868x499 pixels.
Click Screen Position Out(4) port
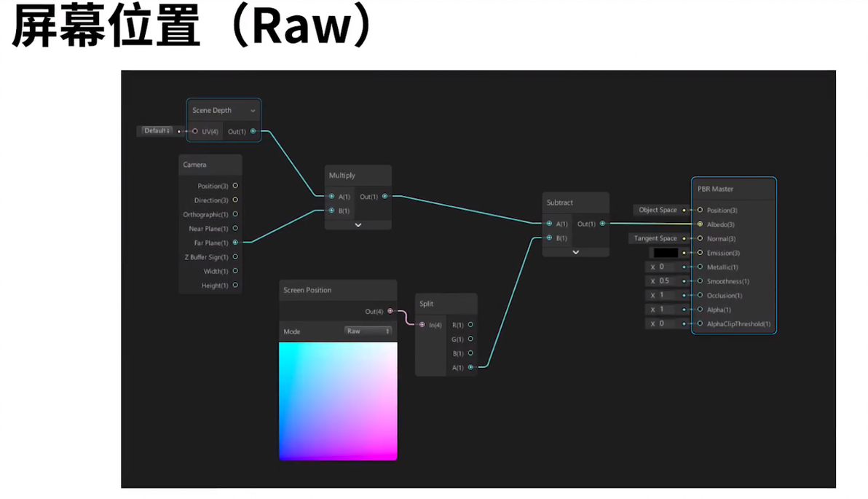coord(390,311)
